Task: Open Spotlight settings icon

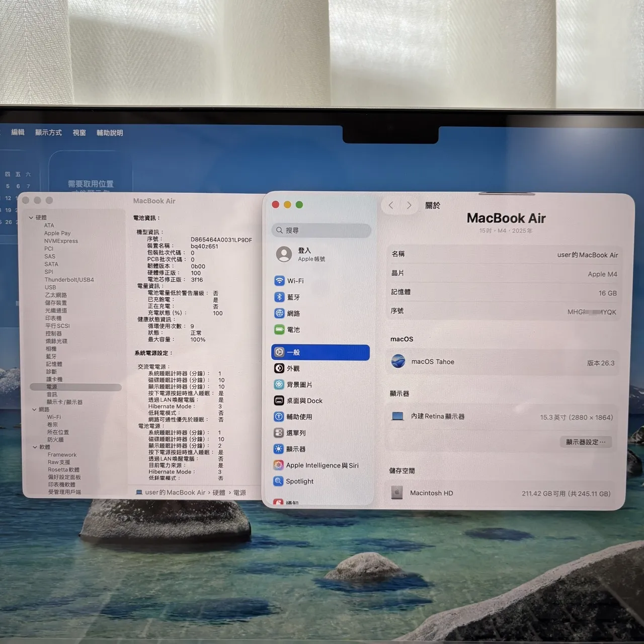Action: [278, 481]
